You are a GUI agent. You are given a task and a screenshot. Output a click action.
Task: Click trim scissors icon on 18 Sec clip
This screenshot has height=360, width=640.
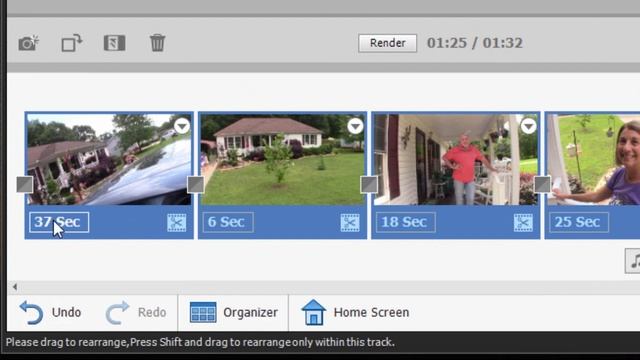click(523, 222)
